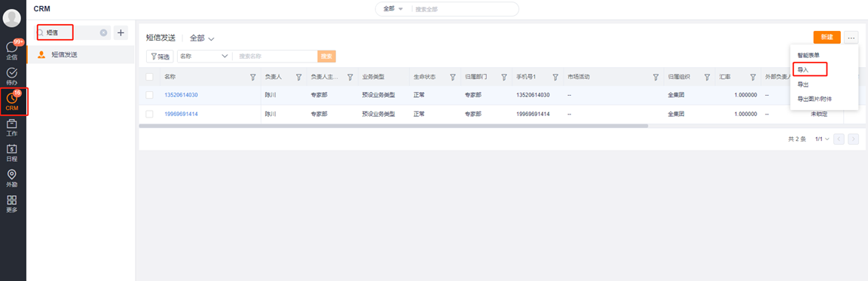The height and width of the screenshot is (281, 868).
Task: Filter the 名称 column
Action: [x=253, y=77]
